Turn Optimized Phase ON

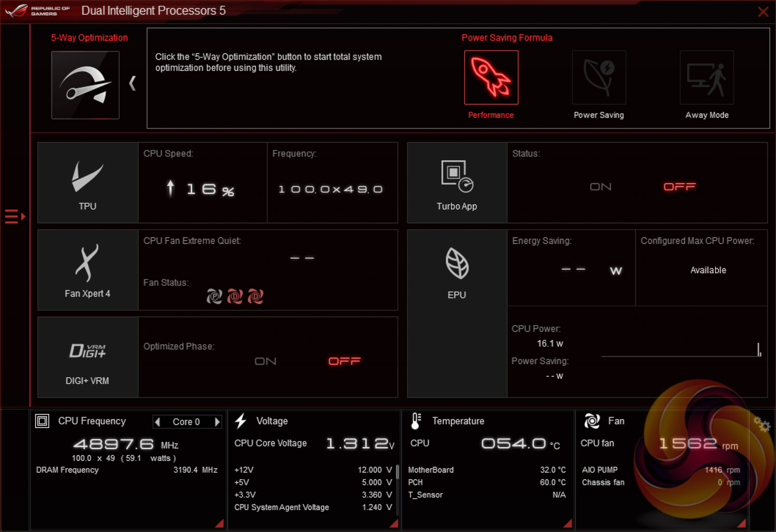click(266, 361)
